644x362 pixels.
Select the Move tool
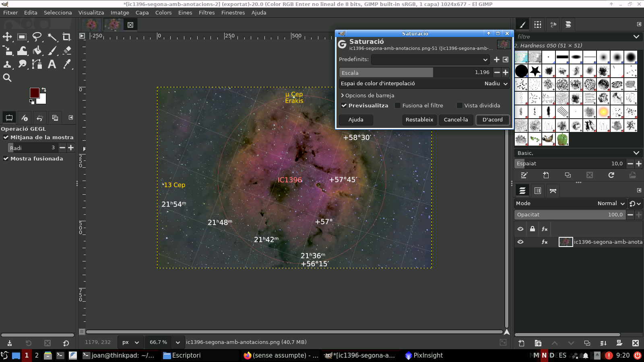click(7, 36)
